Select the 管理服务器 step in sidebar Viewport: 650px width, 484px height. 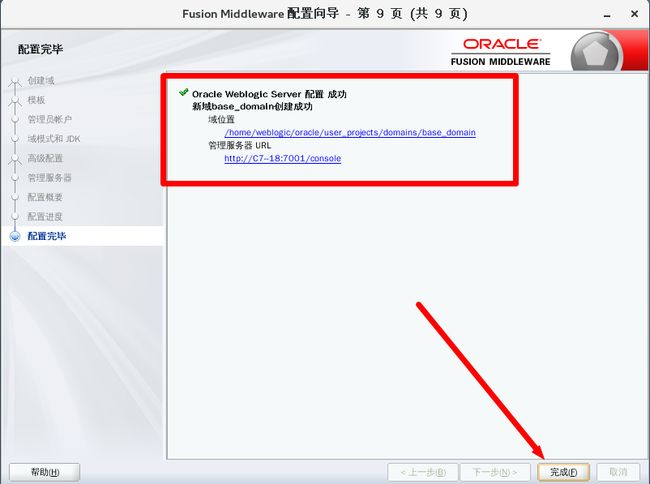pyautogui.click(x=50, y=178)
